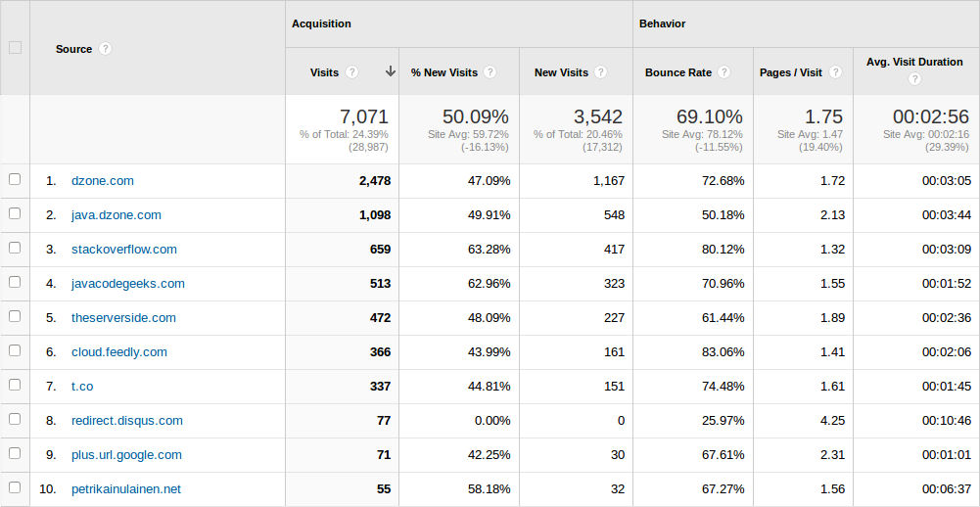Open the stackoverflow.com source link
The height and width of the screenshot is (507, 980).
tap(124, 250)
